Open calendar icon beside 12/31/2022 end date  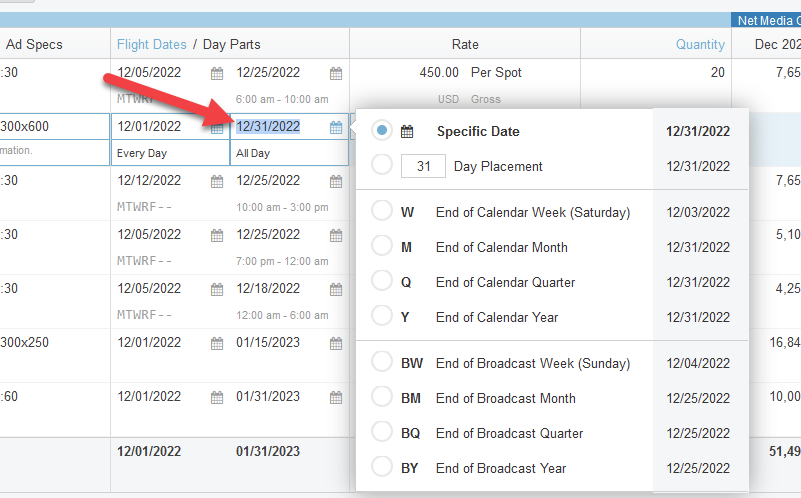coord(336,127)
